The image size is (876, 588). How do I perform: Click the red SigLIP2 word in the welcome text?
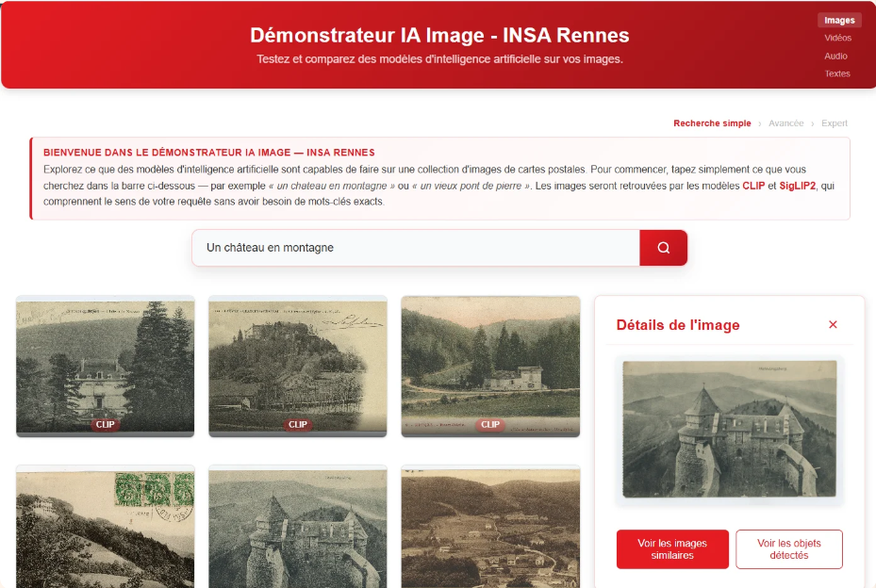click(797, 186)
